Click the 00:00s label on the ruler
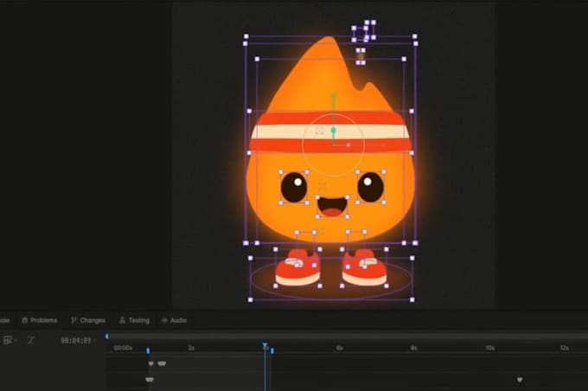The image size is (588, 391). pos(123,348)
